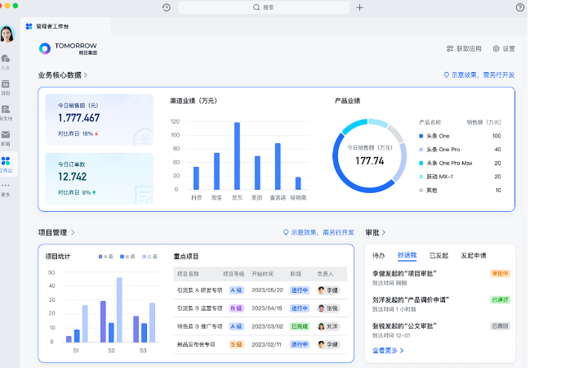Click owner avatar 刘洋 in project table

click(x=322, y=326)
